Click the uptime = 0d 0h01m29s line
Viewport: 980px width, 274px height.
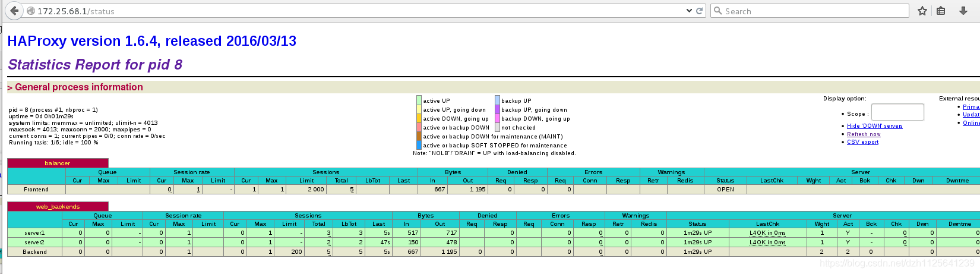[41, 116]
